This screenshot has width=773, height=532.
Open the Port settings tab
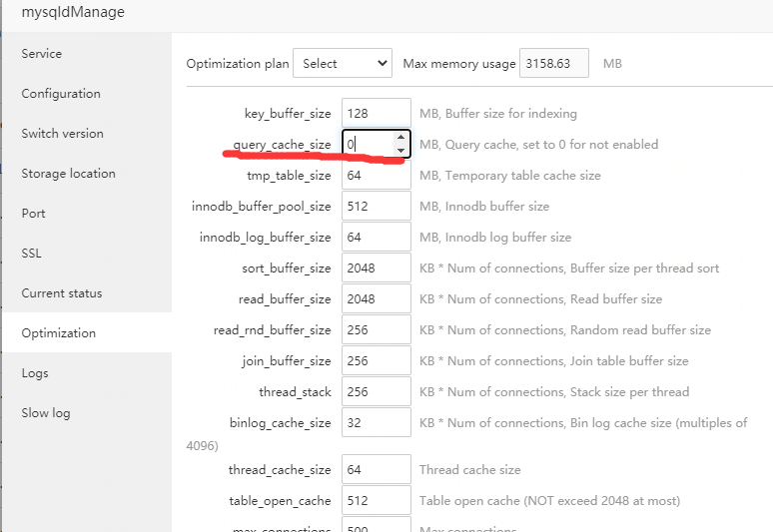[x=33, y=214]
